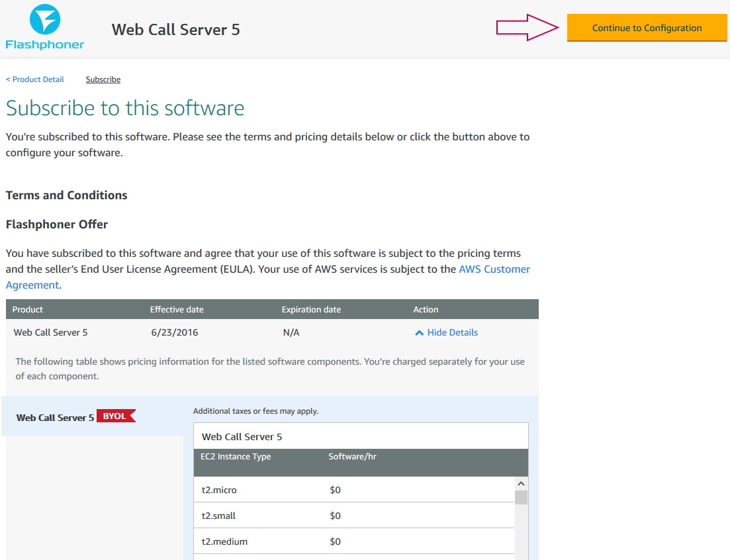Click the Expiration date column header

pos(311,309)
